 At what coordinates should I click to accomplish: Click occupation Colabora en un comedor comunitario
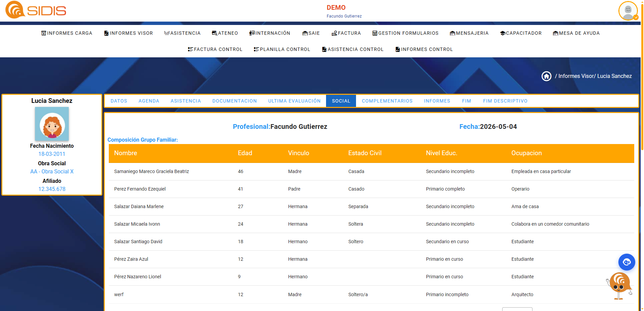coord(550,224)
